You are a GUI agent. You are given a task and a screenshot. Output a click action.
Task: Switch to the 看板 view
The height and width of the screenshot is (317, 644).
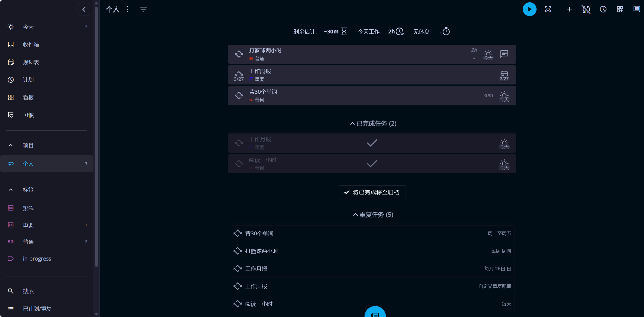pos(28,97)
